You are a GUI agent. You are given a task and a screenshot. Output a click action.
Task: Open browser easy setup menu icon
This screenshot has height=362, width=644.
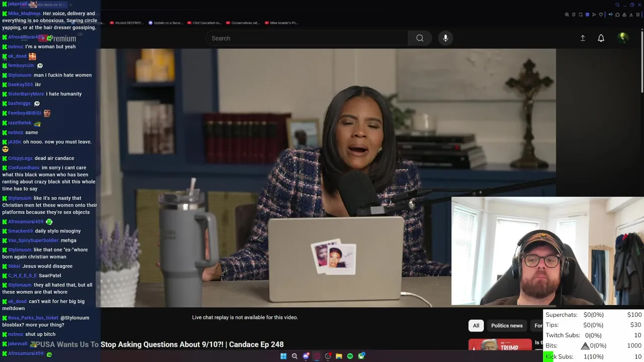pyautogui.click(x=638, y=15)
